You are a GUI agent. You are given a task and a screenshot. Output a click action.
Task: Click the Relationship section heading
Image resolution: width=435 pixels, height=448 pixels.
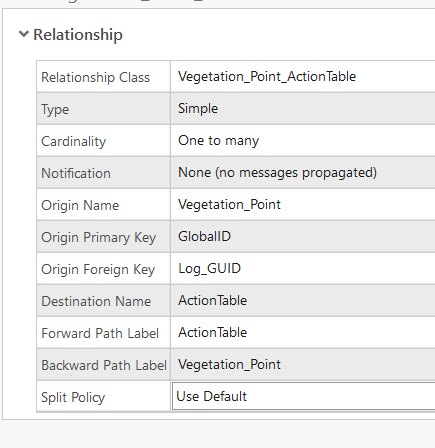pos(78,35)
